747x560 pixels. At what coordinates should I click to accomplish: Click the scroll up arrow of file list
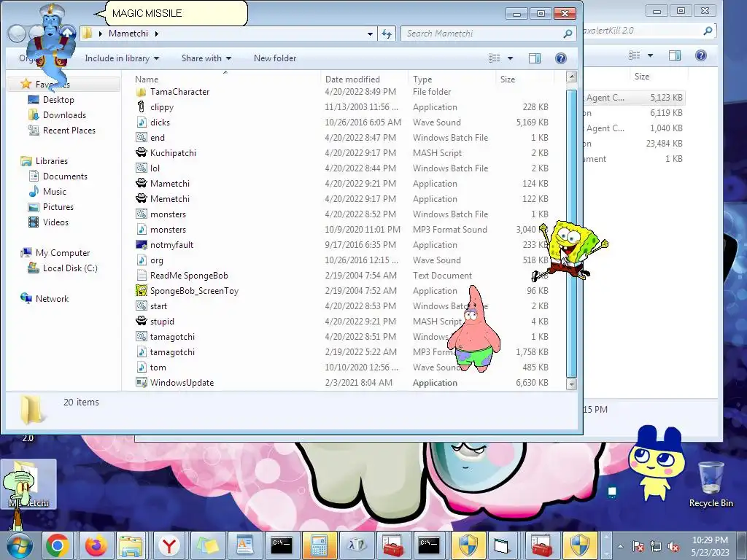(571, 76)
